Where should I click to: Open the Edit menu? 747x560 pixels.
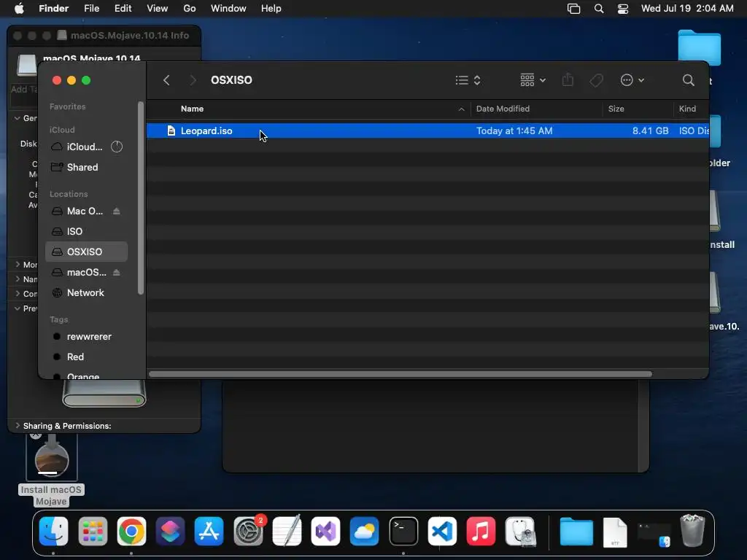pos(123,9)
